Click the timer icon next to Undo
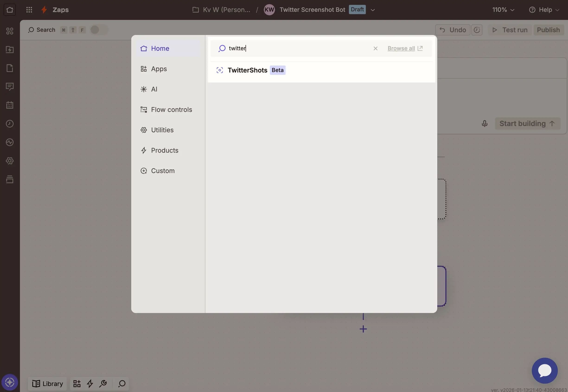The width and height of the screenshot is (568, 392). click(x=477, y=30)
